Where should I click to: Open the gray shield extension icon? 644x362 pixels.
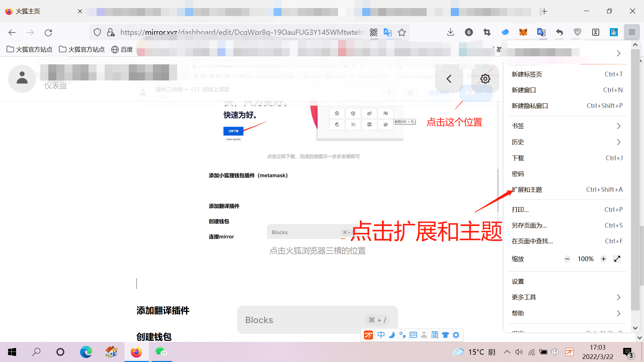coord(578,32)
